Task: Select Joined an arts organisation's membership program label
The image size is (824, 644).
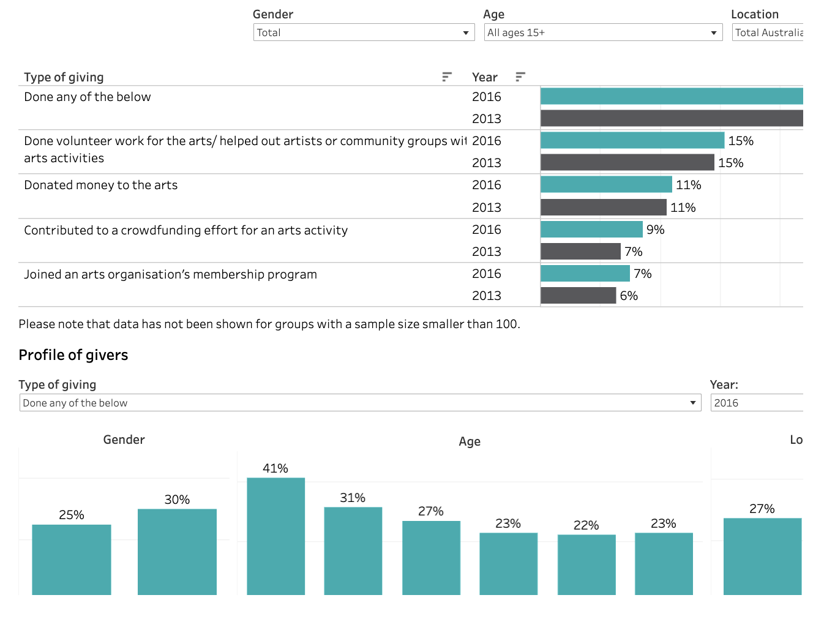Action: [170, 274]
